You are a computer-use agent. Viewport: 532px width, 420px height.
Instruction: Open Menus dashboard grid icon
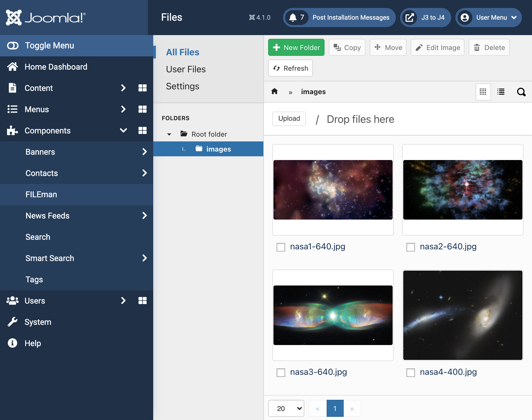click(143, 109)
